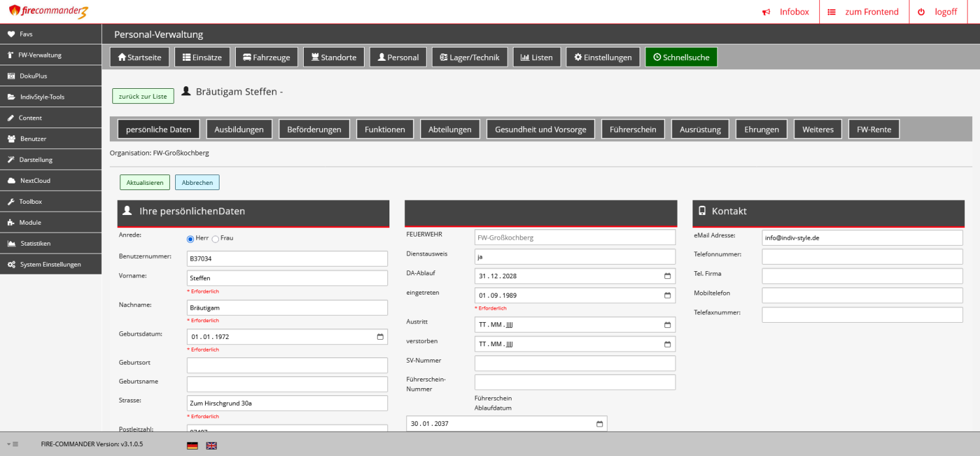Click the Favs heart icon in sidebar
The height and width of the screenshot is (456, 980).
(x=11, y=34)
